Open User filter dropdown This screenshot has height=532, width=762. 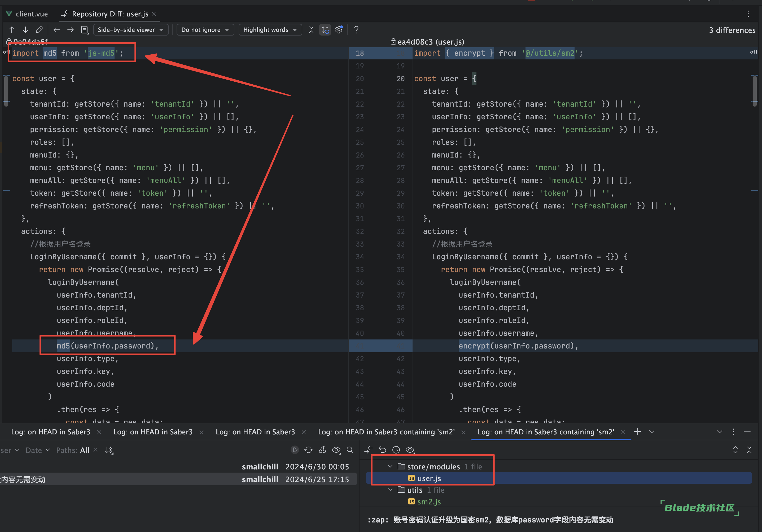tap(10, 450)
